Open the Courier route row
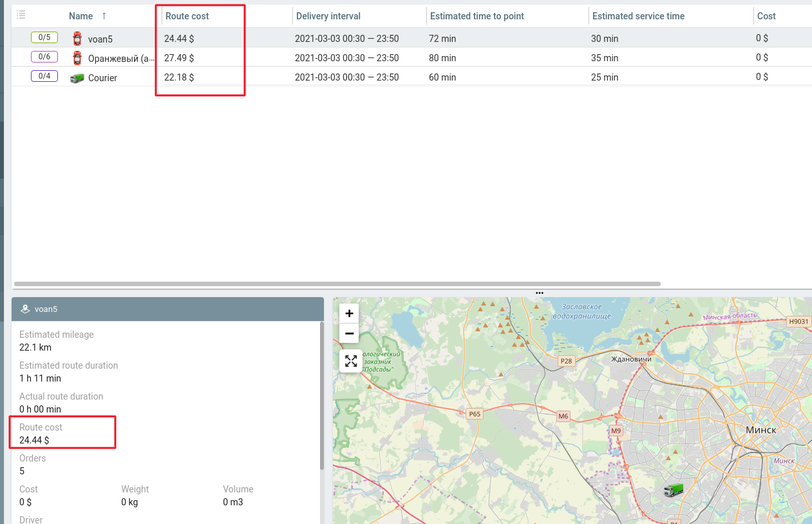 click(103, 78)
